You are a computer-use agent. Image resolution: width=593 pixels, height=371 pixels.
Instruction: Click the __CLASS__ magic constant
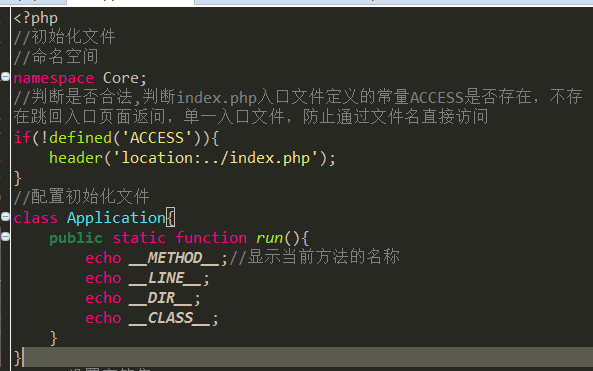coord(169,318)
